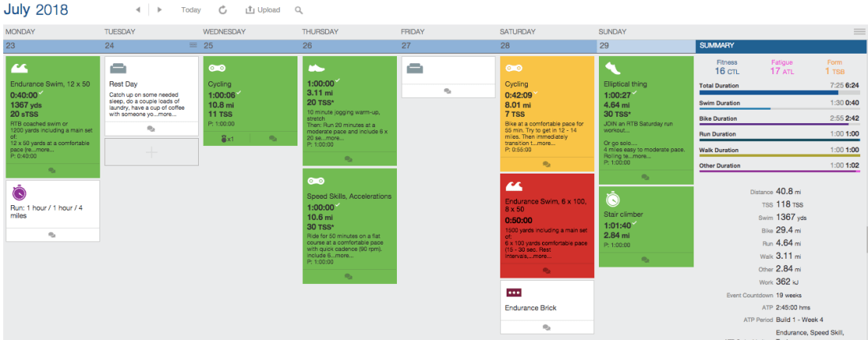Jump to the Today button

click(x=190, y=10)
